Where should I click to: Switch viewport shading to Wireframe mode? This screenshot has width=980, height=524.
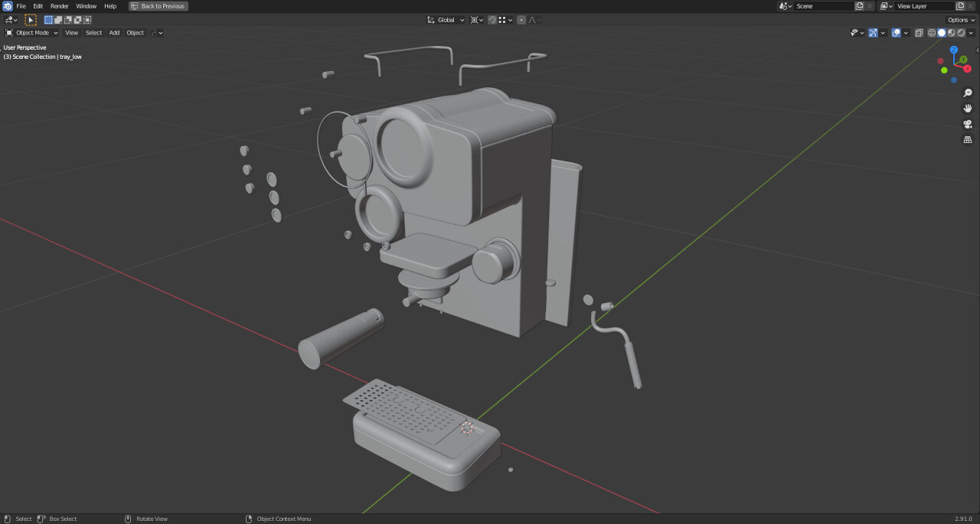(931, 33)
